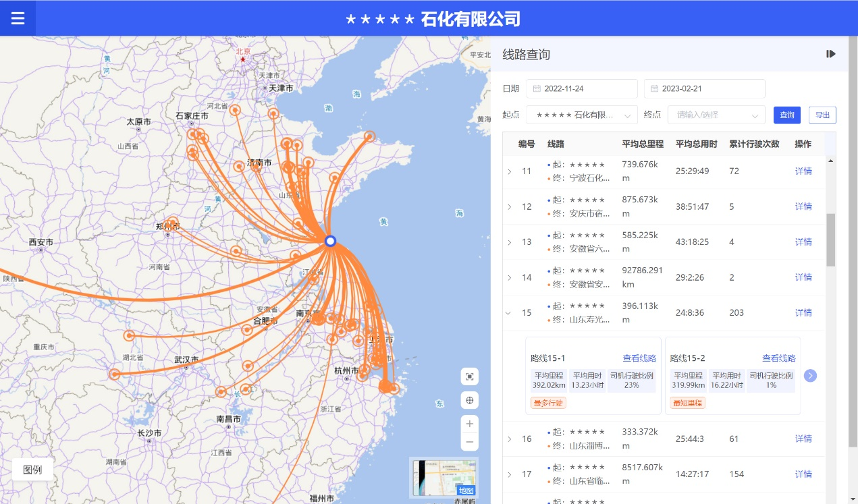
Task: Click the 导出 export button
Action: (x=822, y=115)
